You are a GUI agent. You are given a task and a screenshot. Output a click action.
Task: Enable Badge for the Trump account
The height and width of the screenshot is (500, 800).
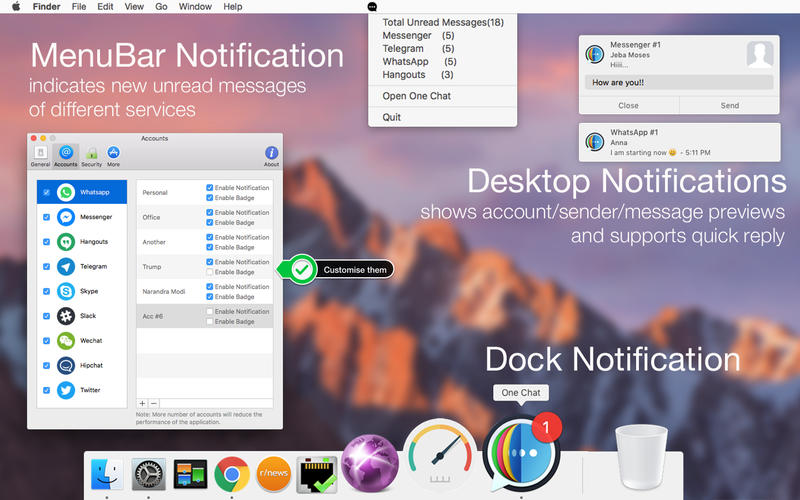[x=210, y=272]
